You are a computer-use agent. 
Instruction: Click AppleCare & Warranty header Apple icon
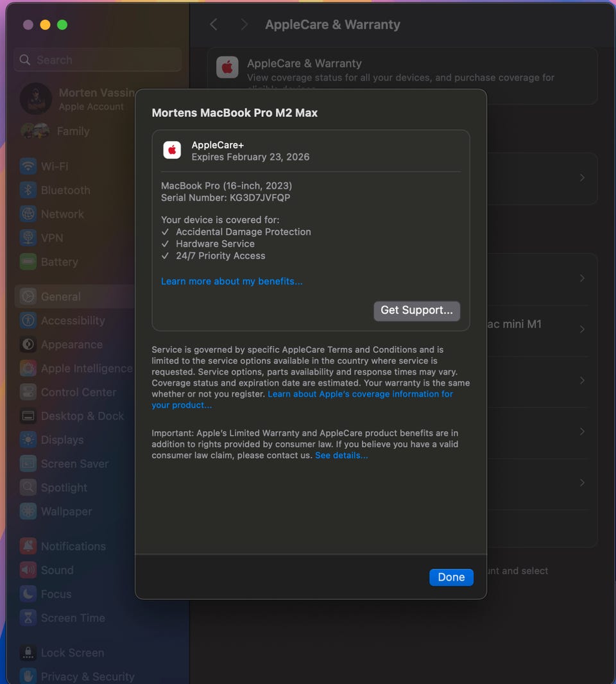tap(227, 67)
